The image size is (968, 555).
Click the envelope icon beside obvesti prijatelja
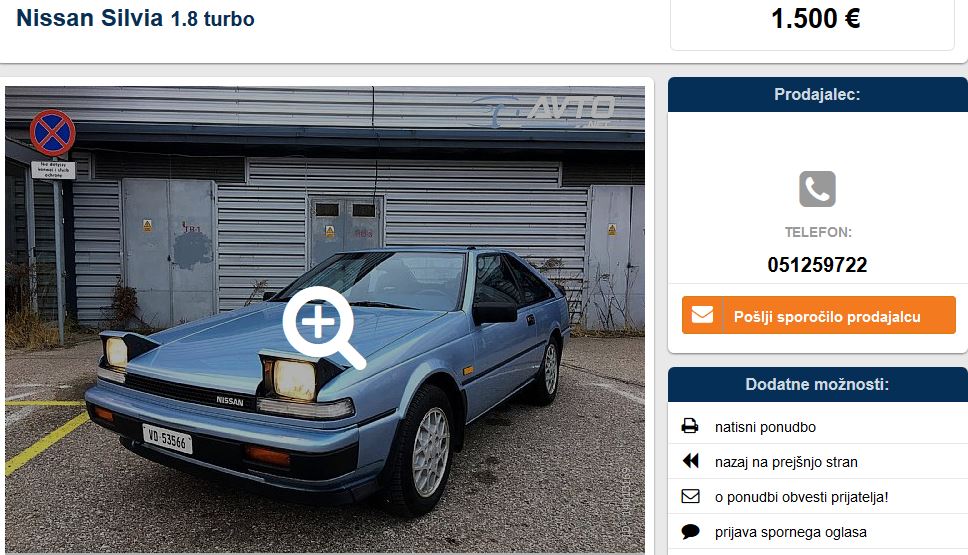(x=690, y=496)
